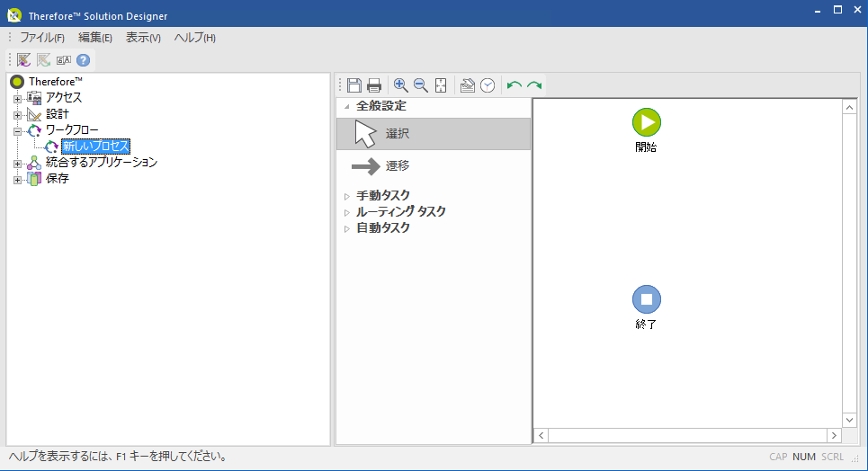Save the workflow with the floppy disk icon
This screenshot has height=471, width=868.
(x=354, y=85)
